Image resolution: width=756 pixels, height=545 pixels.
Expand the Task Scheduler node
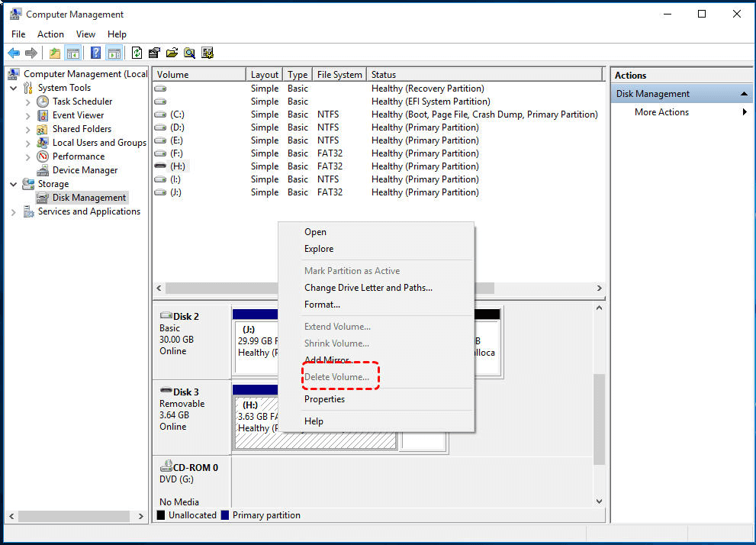point(27,102)
